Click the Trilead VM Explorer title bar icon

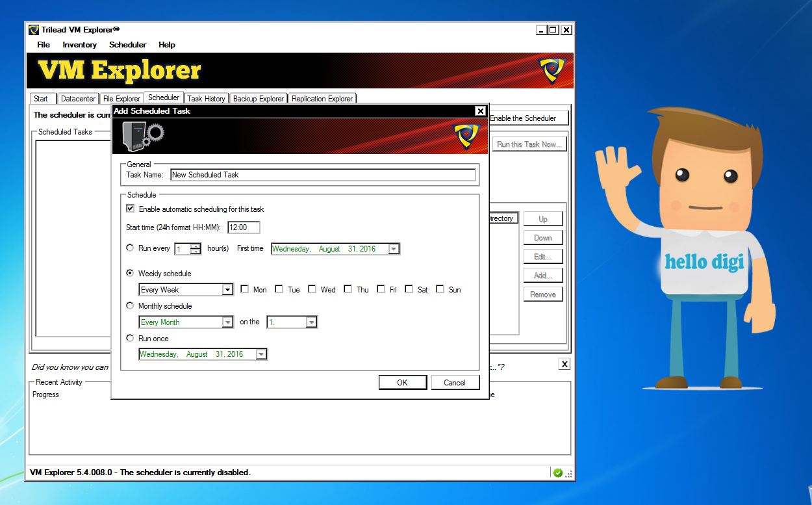[x=34, y=30]
